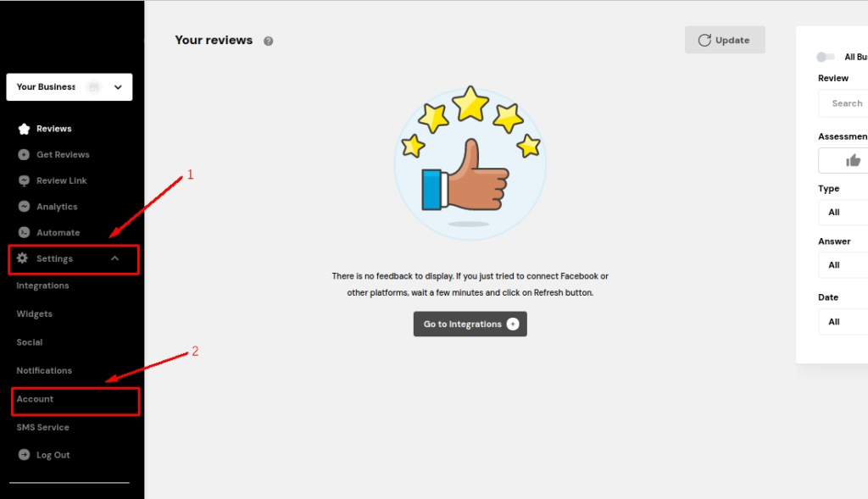Collapse the Settings menu chevron
The height and width of the screenshot is (499, 868).
click(x=115, y=258)
